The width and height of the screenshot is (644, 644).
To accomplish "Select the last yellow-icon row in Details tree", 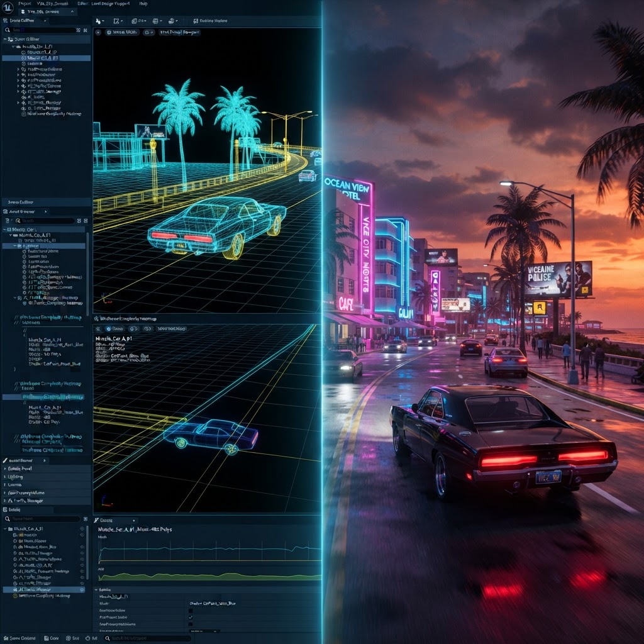I will pos(42,596).
